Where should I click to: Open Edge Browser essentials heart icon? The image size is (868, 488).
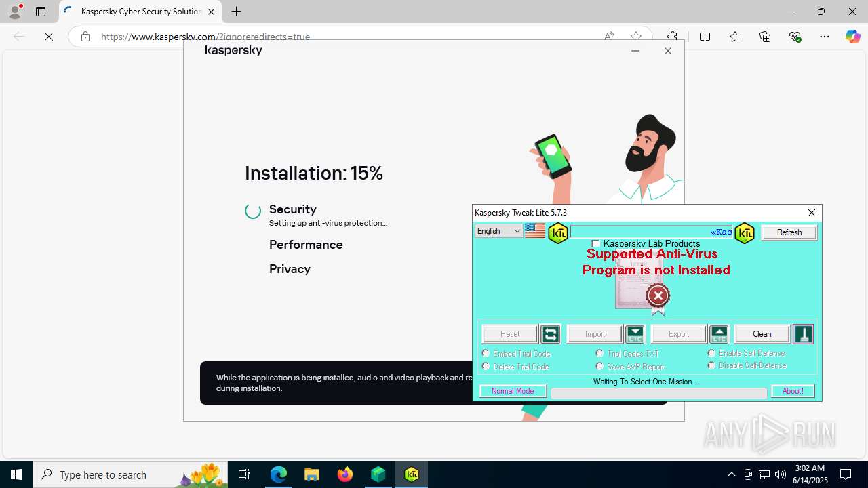click(795, 37)
